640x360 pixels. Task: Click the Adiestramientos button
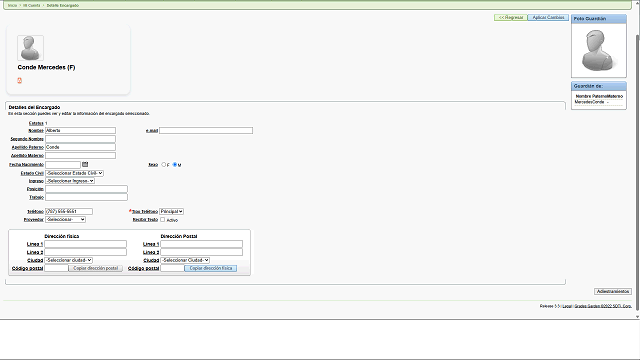(x=613, y=291)
